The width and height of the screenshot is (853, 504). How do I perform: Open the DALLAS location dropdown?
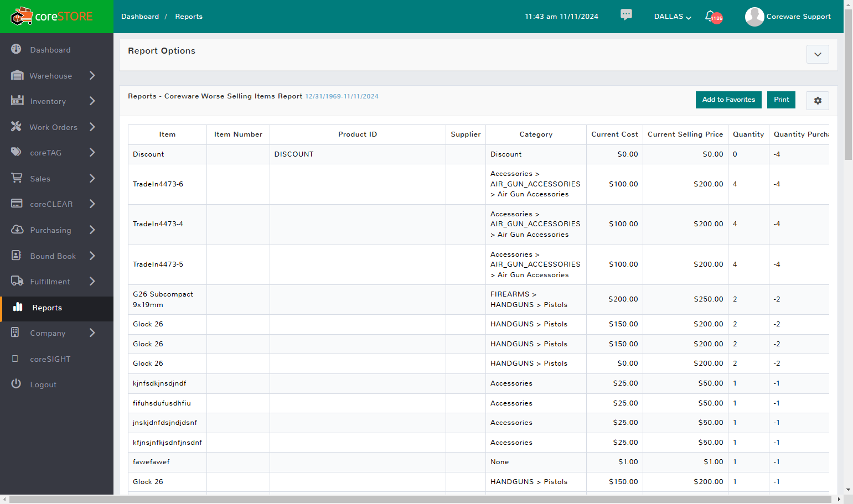(x=673, y=17)
